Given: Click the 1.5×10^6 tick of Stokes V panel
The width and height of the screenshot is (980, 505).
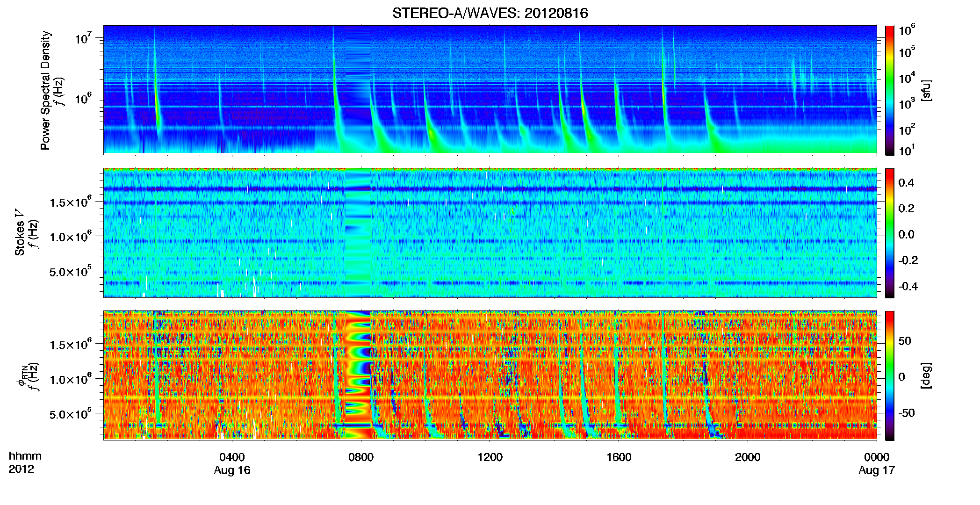Looking at the screenshot, I should [x=71, y=202].
